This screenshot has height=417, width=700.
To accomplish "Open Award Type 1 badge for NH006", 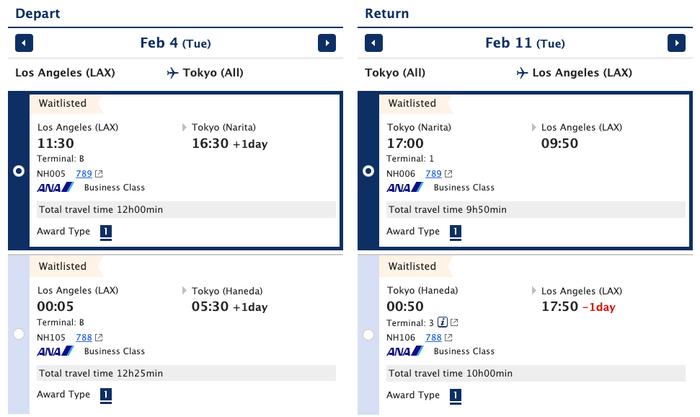I will coord(455,232).
